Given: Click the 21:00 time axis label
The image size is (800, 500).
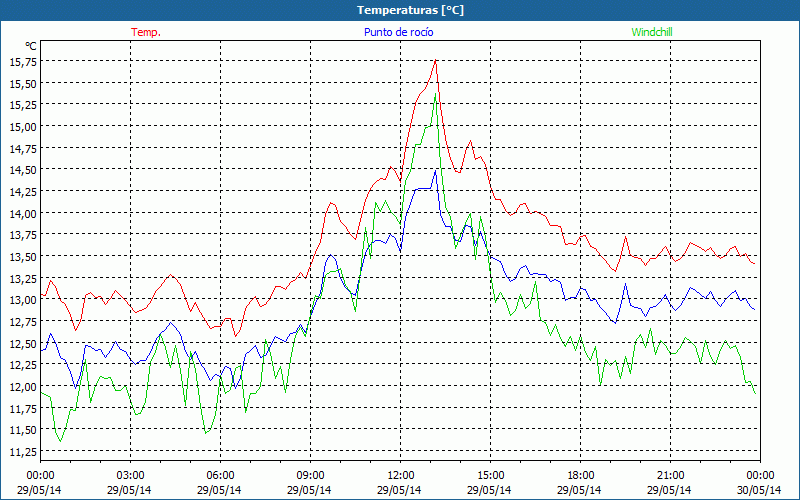Looking at the screenshot, I should (x=670, y=476).
